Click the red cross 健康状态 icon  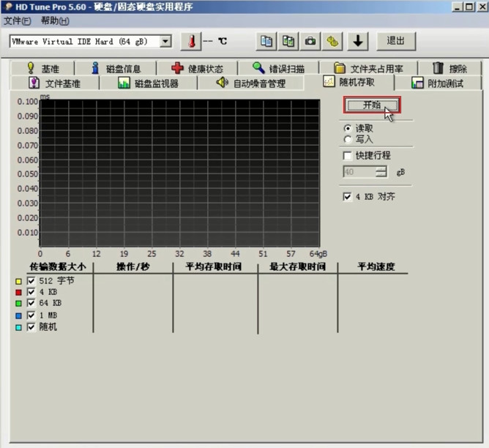click(x=177, y=68)
